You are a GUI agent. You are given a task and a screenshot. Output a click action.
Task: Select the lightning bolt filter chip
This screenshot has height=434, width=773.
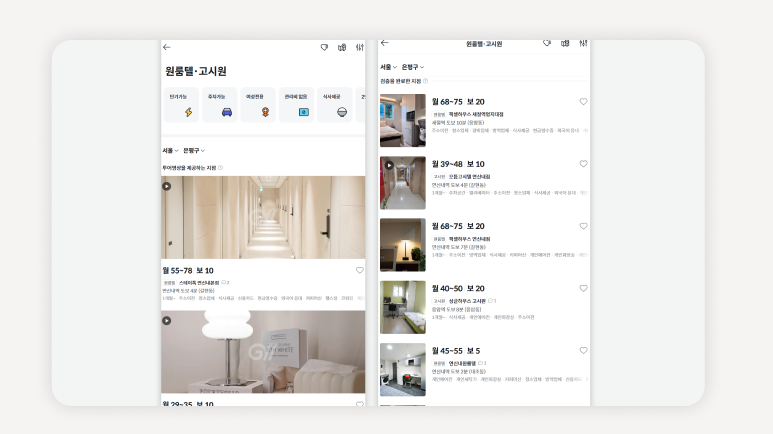(181, 105)
